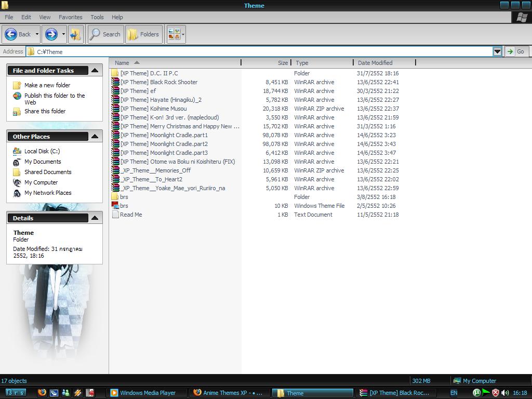Sort by the Type column header
The width and height of the screenshot is (532, 399).
pos(322,63)
